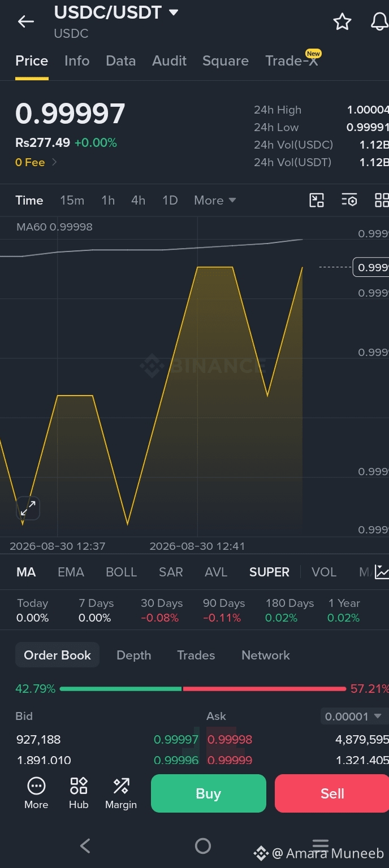Open chart drawing tools icon
The width and height of the screenshot is (389, 868).
point(317,200)
